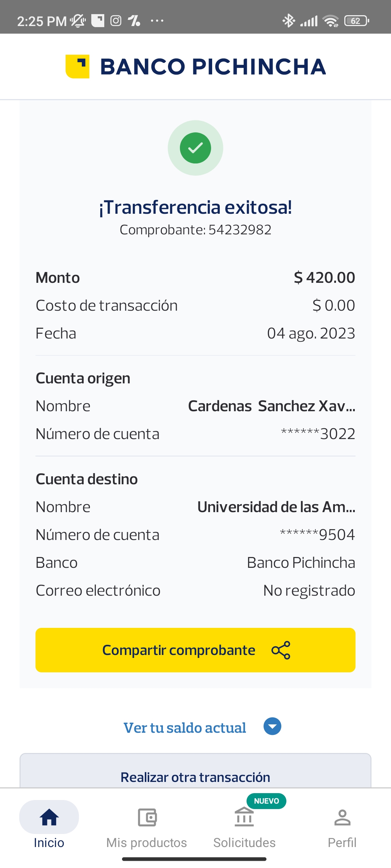This screenshot has height=868, width=391.
Task: Open Solicitudes bank building icon
Action: click(x=244, y=818)
